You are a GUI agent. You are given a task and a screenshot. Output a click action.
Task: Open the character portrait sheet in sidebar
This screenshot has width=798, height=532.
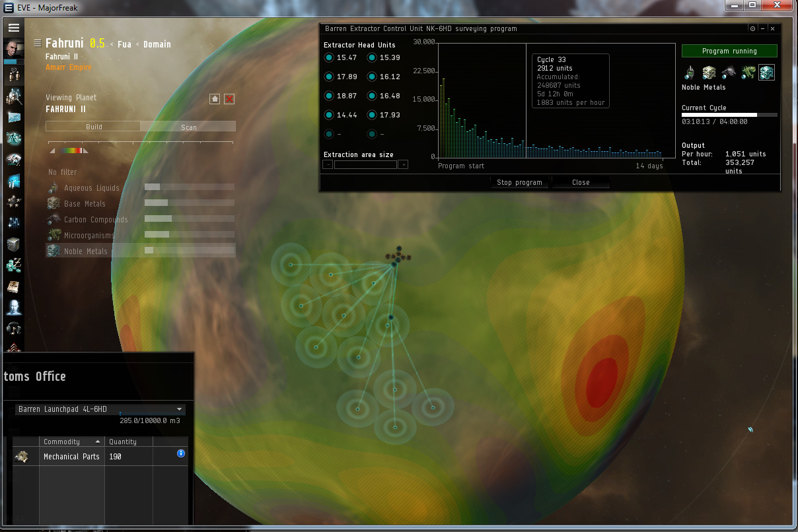(x=13, y=49)
